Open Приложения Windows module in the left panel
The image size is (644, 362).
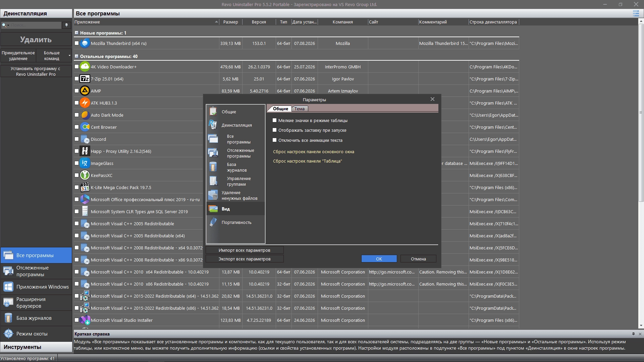36,287
